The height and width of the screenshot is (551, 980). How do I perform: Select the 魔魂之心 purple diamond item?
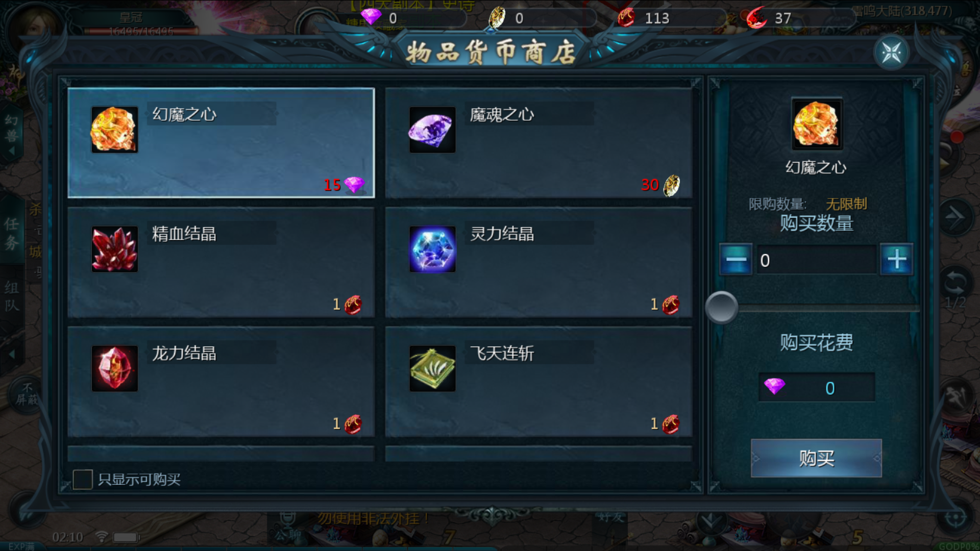tap(539, 143)
